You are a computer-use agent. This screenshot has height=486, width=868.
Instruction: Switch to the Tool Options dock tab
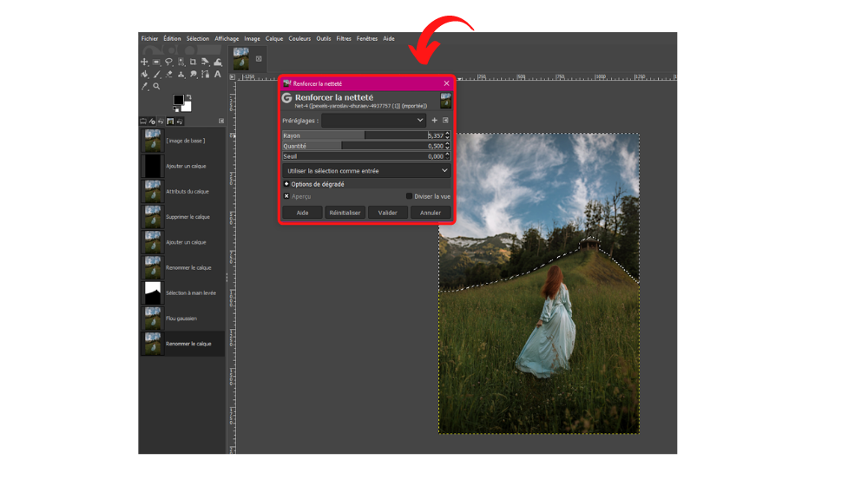[143, 121]
